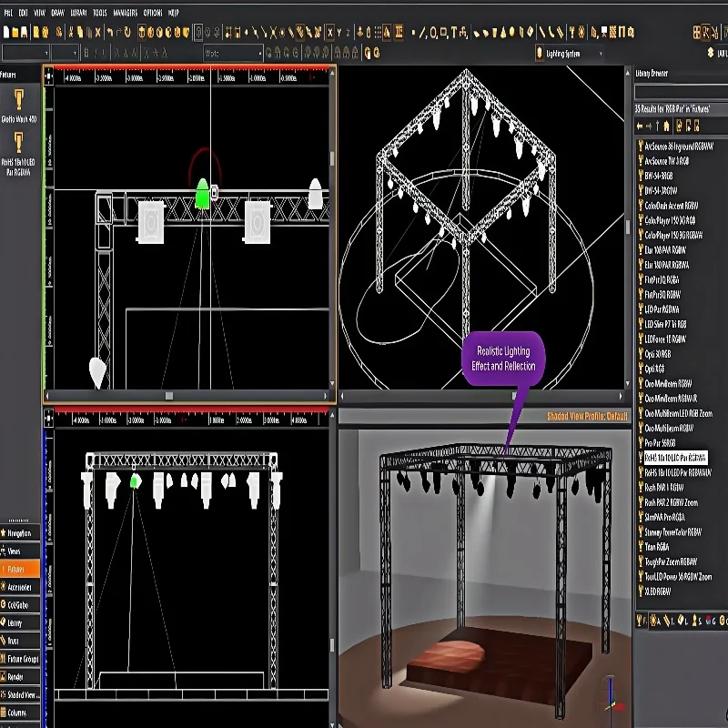The height and width of the screenshot is (728, 728).
Task: Select RoHS 18x10 LED Par RGBWA fixture thumbnail
Action: 18,153
